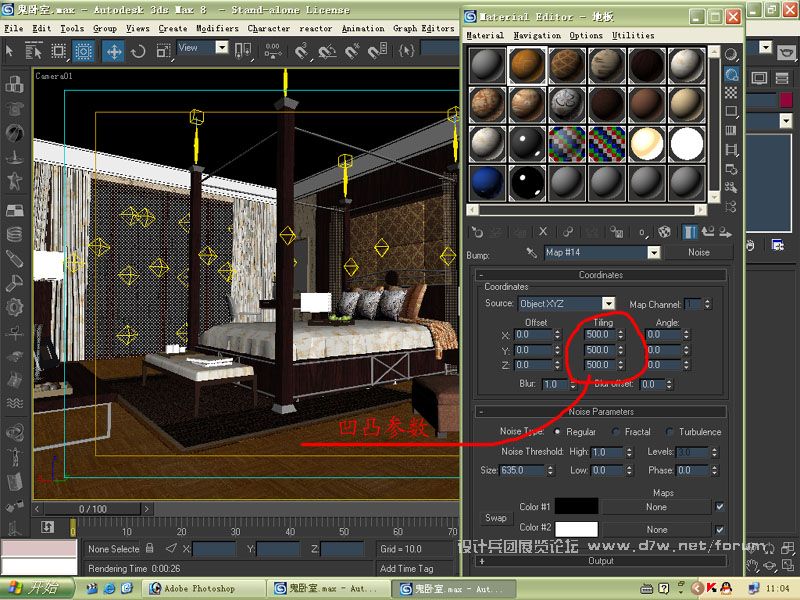Click the None map button for Color #1

pyautogui.click(x=656, y=507)
